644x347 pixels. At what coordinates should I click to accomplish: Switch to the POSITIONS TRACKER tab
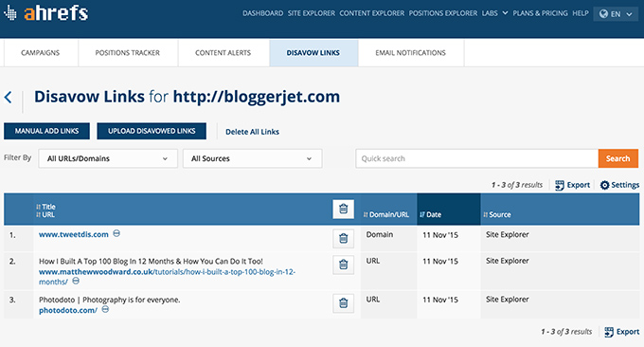(x=127, y=53)
